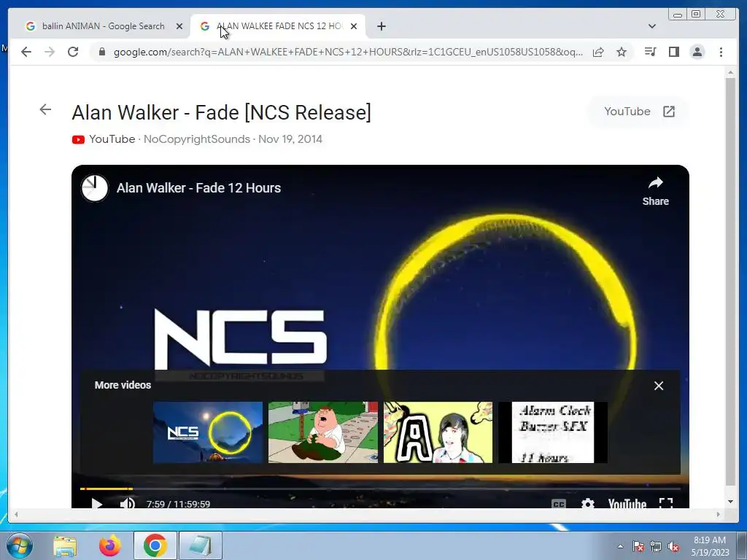Click the address bar URL
747x560 pixels.
348,52
